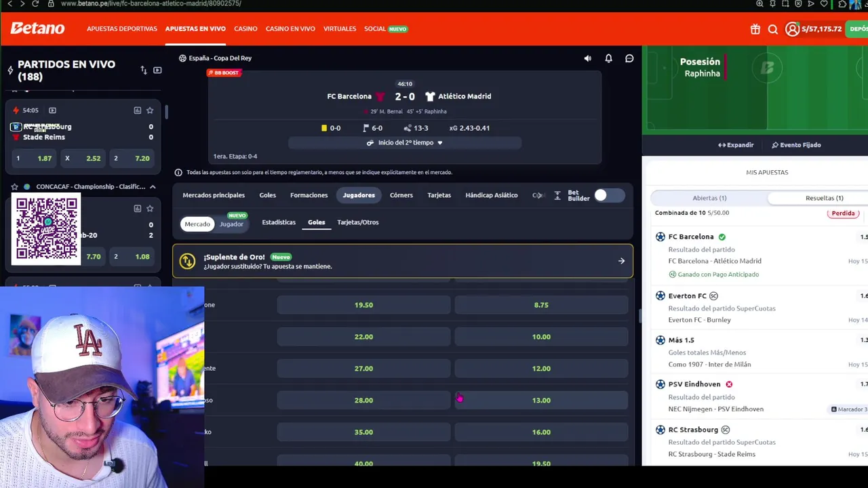Select Tarjetas tab

[439, 195]
